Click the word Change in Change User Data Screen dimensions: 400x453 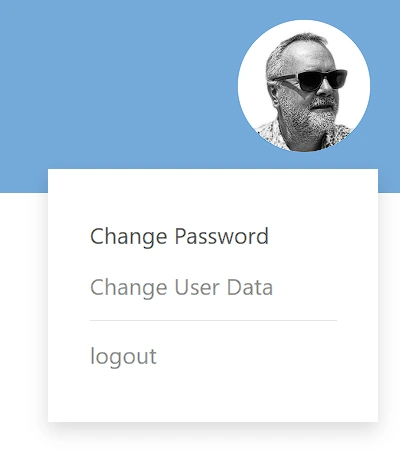tap(129, 288)
